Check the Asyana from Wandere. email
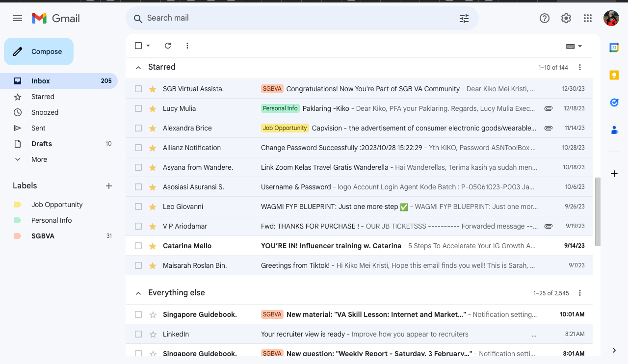This screenshot has height=364, width=628. [x=138, y=167]
